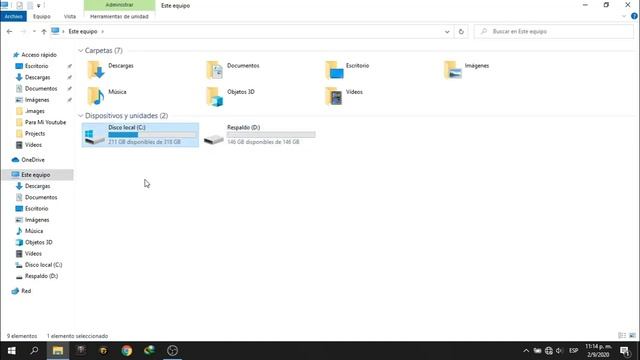The image size is (640, 360).
Task: Open the Vídeos folder in Carpetas
Action: pos(344,96)
